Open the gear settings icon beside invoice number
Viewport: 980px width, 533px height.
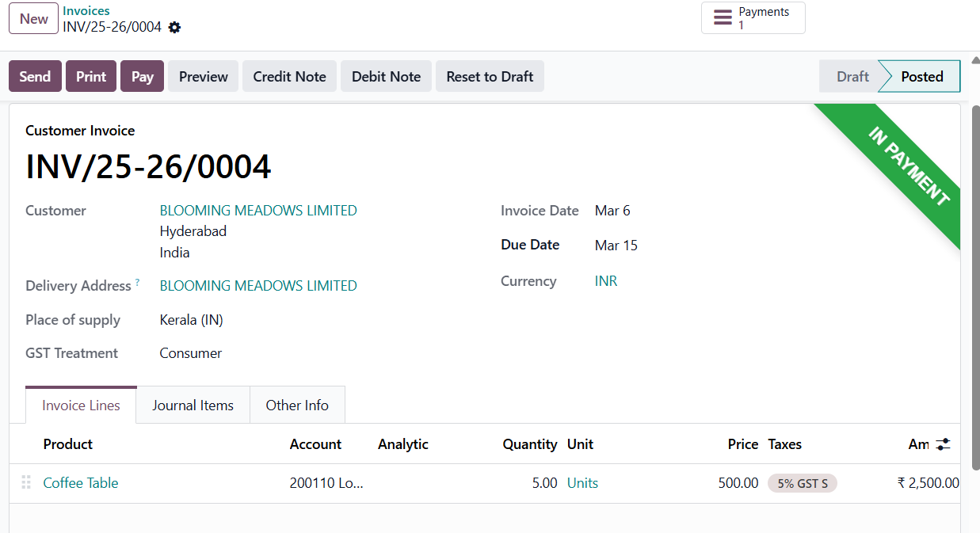point(175,28)
